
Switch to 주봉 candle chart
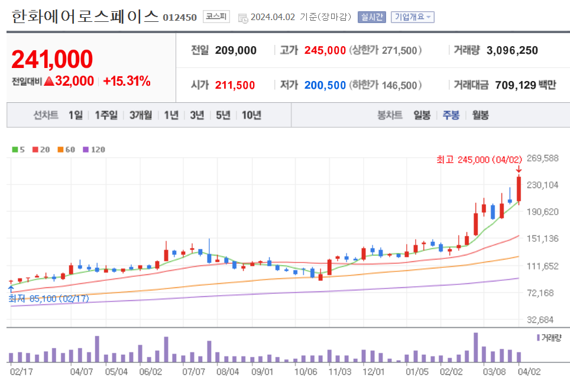point(451,115)
